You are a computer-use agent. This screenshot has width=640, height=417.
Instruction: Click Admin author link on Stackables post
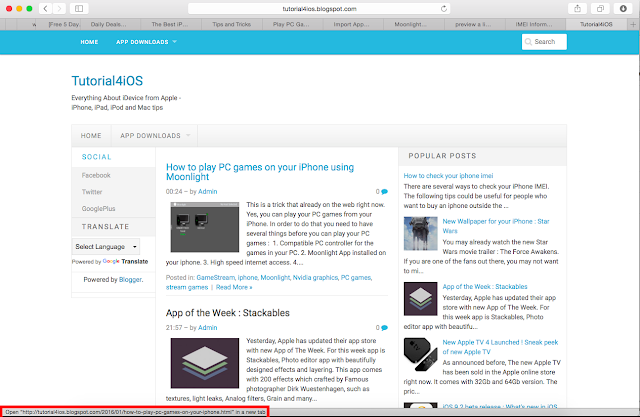208,328
